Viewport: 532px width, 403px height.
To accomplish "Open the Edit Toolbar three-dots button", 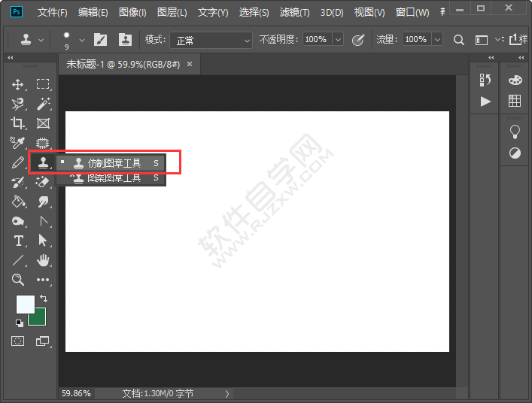I will pos(43,280).
